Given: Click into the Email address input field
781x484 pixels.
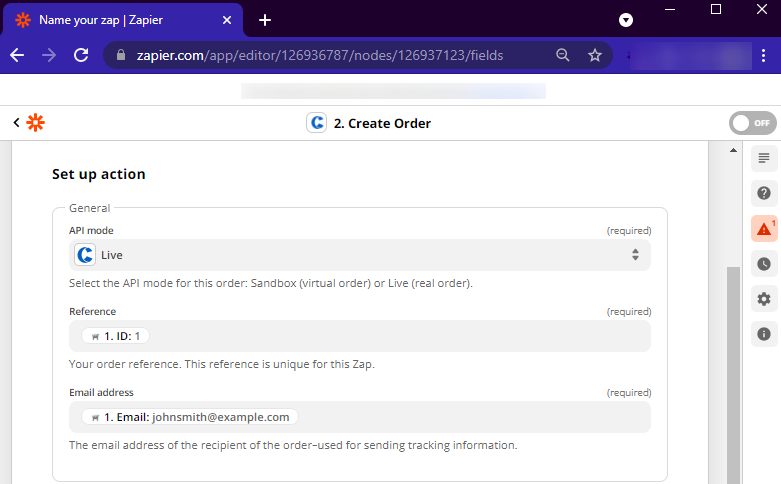Looking at the screenshot, I should [x=360, y=417].
